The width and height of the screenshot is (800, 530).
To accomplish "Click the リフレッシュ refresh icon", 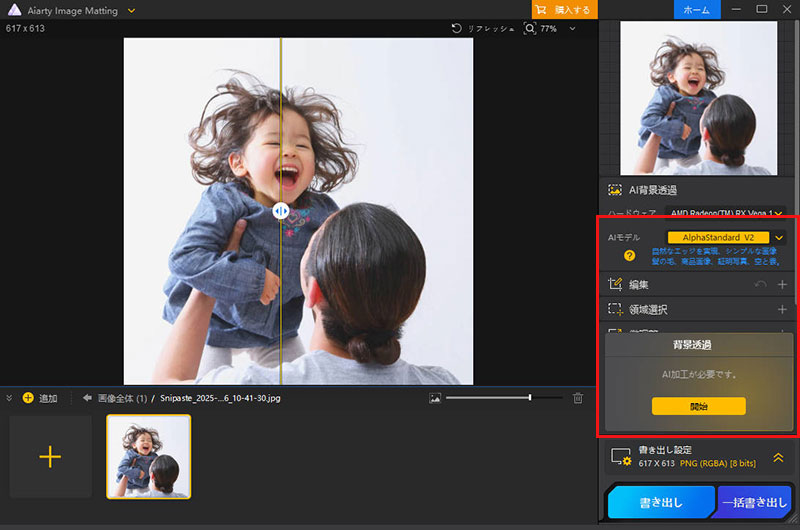I will 457,29.
